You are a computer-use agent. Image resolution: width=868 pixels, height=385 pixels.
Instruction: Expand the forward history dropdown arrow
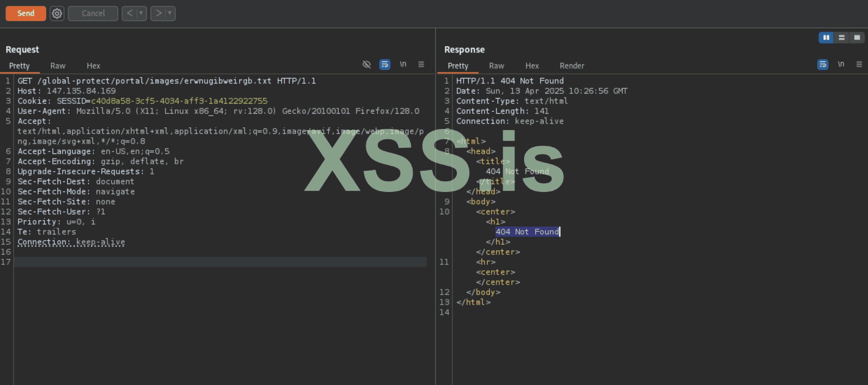(170, 13)
